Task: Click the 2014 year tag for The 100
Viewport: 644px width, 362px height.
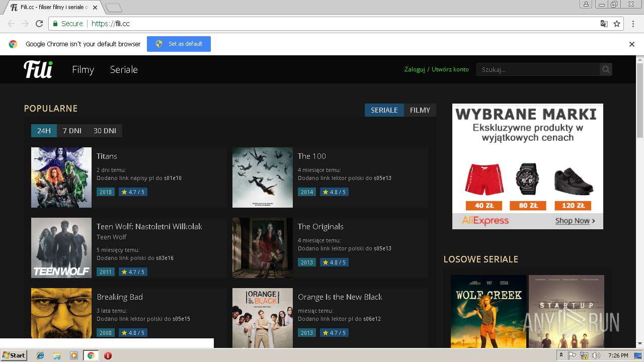Action: click(x=307, y=192)
